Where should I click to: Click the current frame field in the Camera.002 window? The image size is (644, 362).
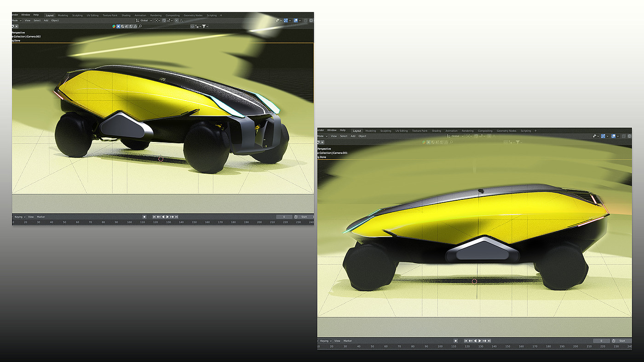click(284, 217)
